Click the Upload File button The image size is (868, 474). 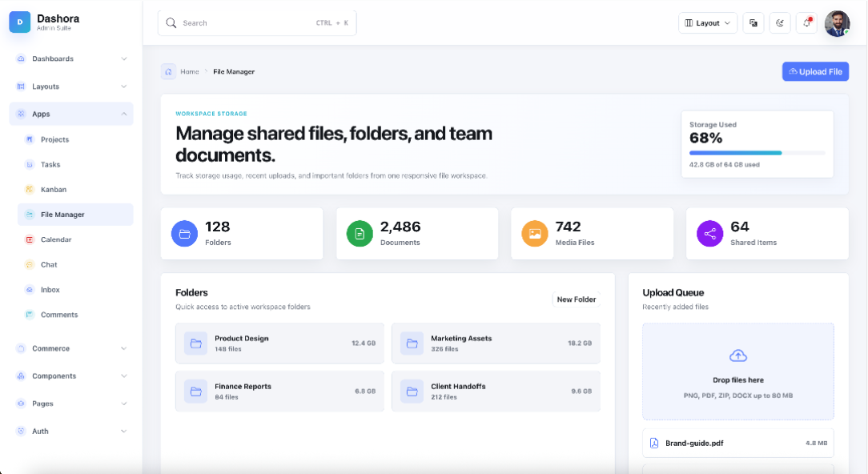pos(815,71)
